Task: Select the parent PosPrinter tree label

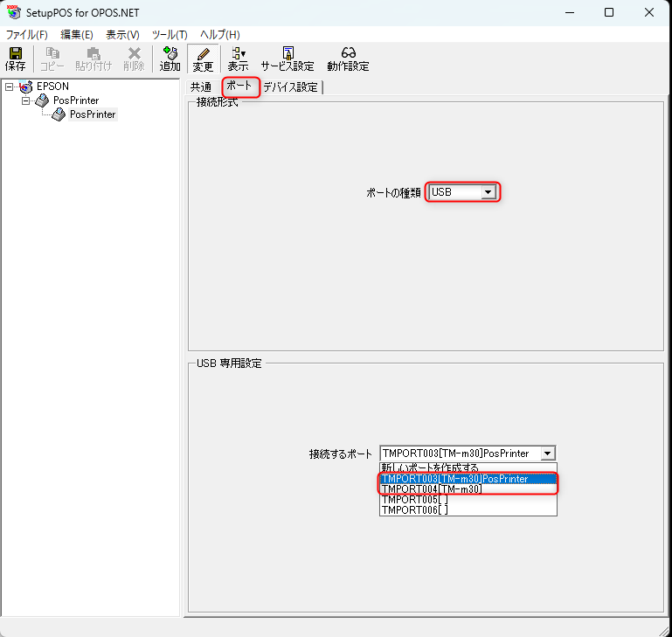Action: pyautogui.click(x=76, y=100)
